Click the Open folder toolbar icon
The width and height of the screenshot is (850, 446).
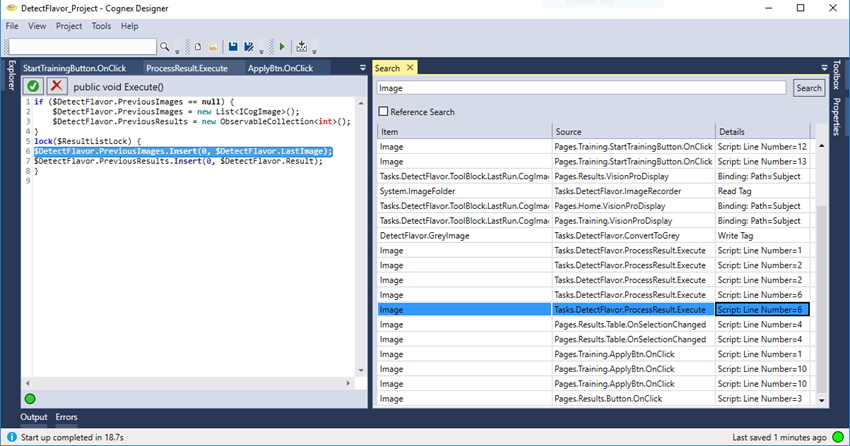click(212, 47)
